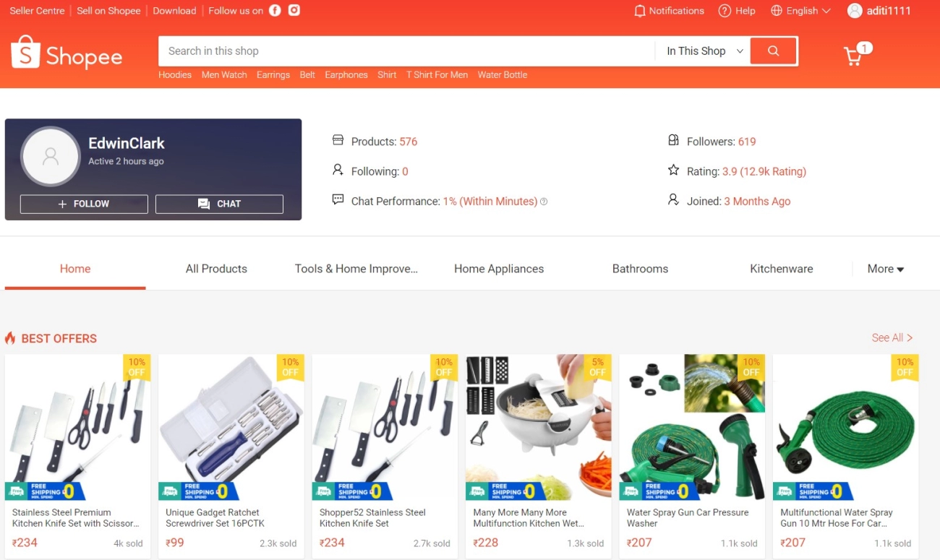Open Water Spray Gun Car Pressure Washer image

(x=692, y=427)
